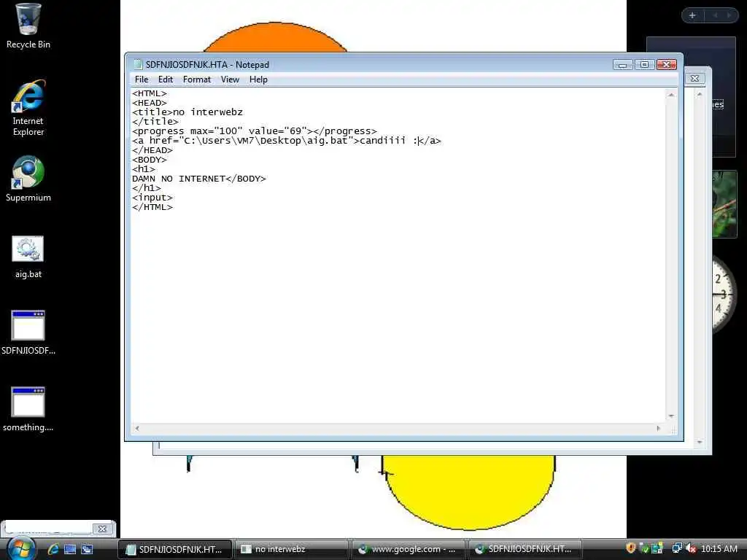Switch to SDFNJIOSDFNJK.HTA Notepad taskbar button
Screen dimensions: 747x560
point(175,549)
